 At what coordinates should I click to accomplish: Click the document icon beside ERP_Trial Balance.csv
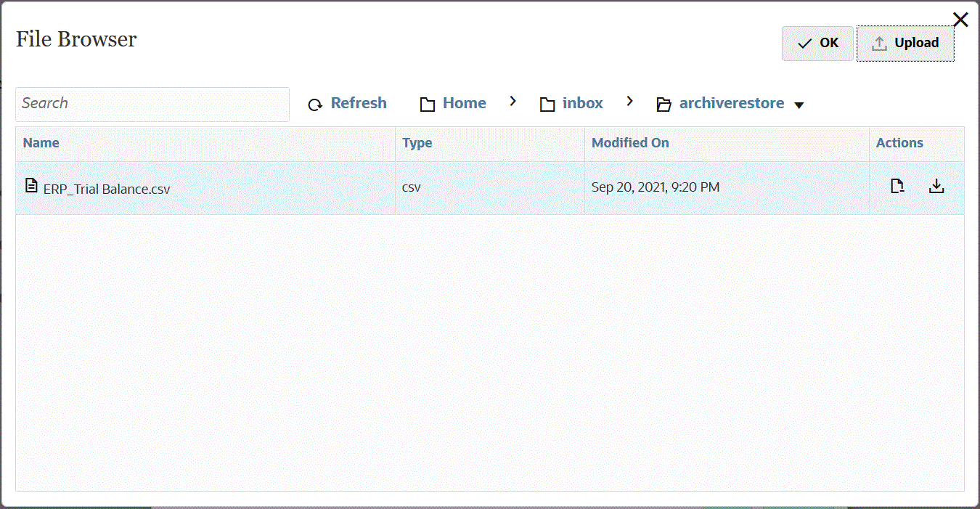(31, 186)
